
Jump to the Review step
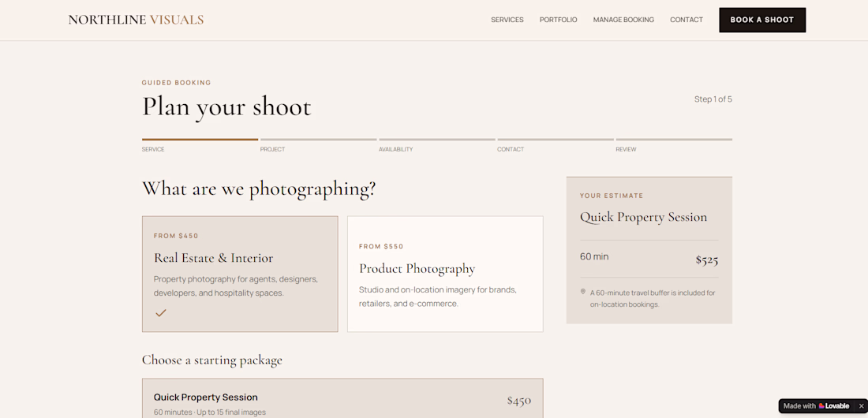coord(674,146)
